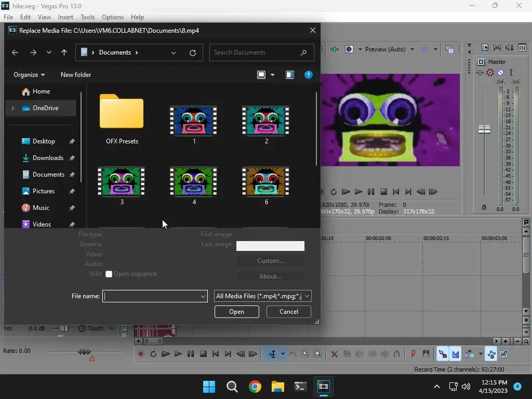This screenshot has height=399, width=532.
Task: Click Copy Snapshot to Clipboard icon
Action: [449, 49]
